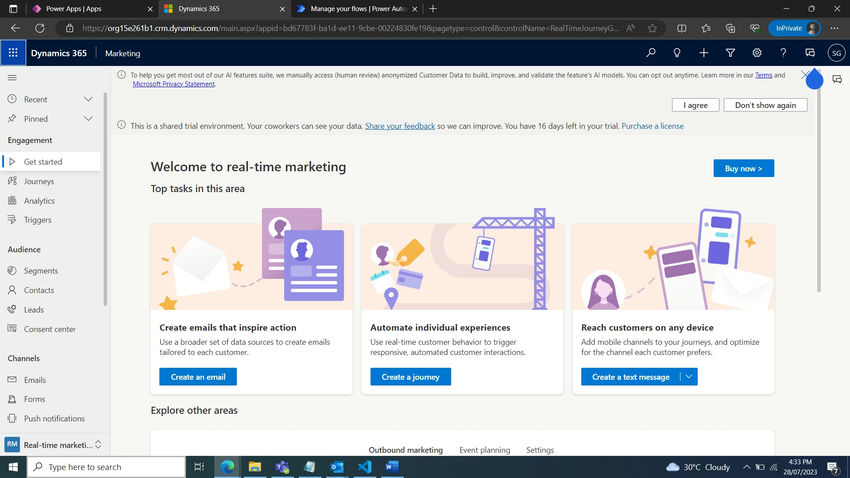Open the Purchase a license link
This screenshot has height=478, width=850.
click(x=652, y=126)
